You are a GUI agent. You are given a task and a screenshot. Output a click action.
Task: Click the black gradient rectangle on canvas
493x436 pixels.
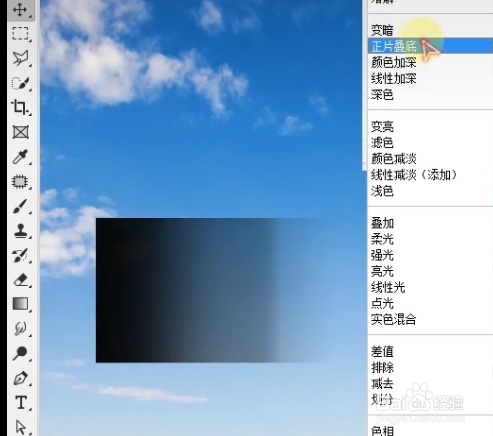click(x=213, y=290)
